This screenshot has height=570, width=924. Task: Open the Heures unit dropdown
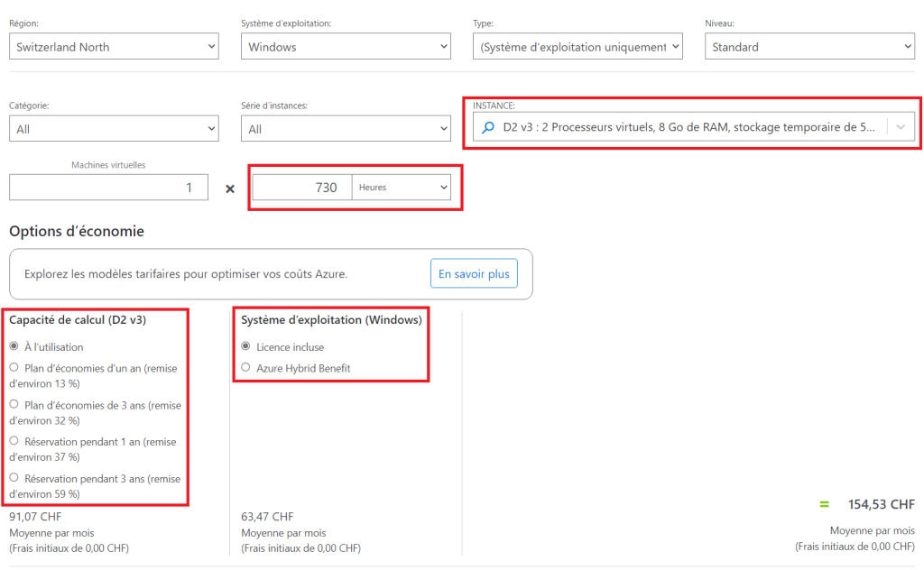coord(402,188)
